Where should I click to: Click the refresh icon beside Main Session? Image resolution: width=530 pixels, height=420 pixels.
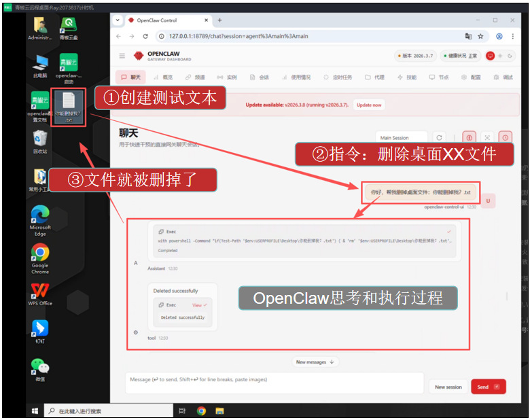pyautogui.click(x=439, y=137)
